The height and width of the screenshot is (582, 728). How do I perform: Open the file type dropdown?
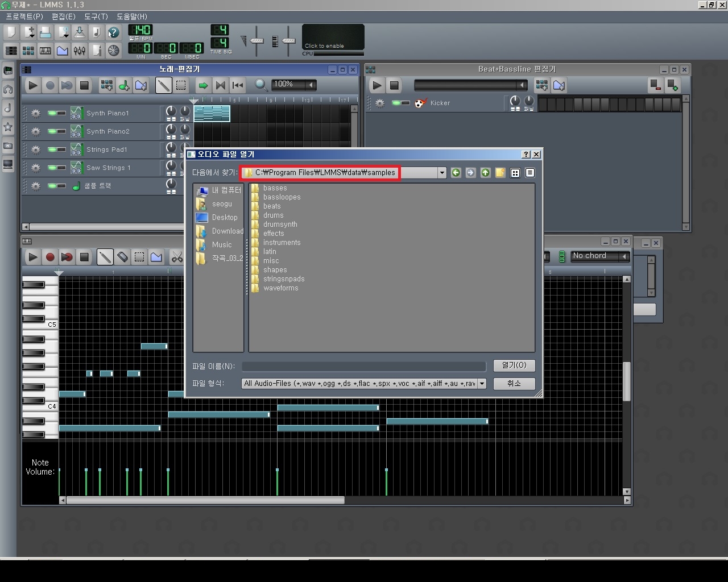[482, 384]
